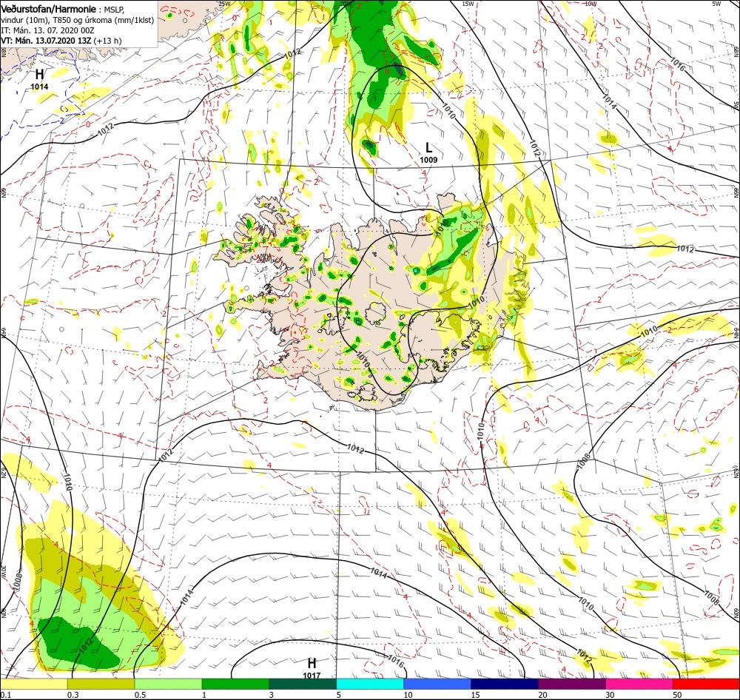740x700 pixels.
Task: Click the legend value 30
Action: pyautogui.click(x=610, y=695)
